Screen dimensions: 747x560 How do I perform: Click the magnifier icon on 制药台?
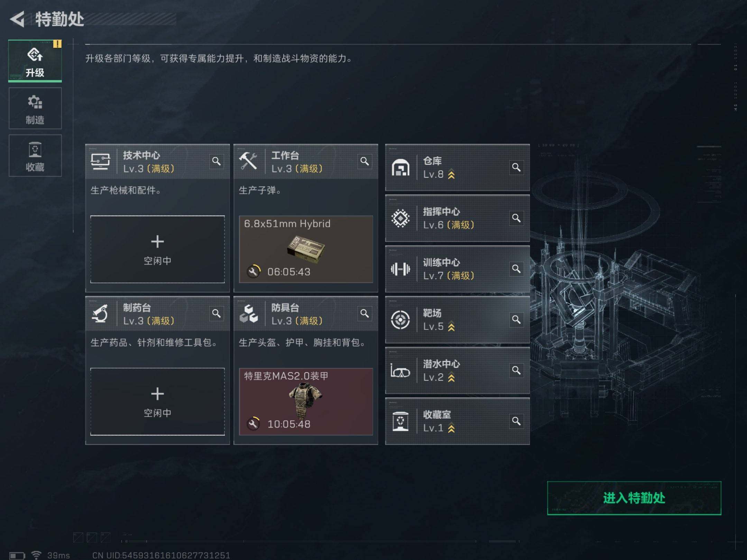coord(216,314)
